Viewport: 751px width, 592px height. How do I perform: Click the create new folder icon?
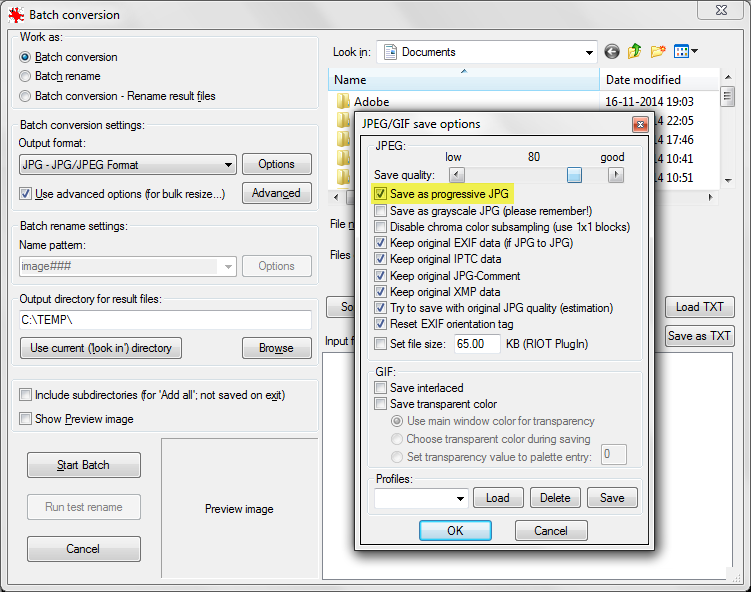pos(658,52)
